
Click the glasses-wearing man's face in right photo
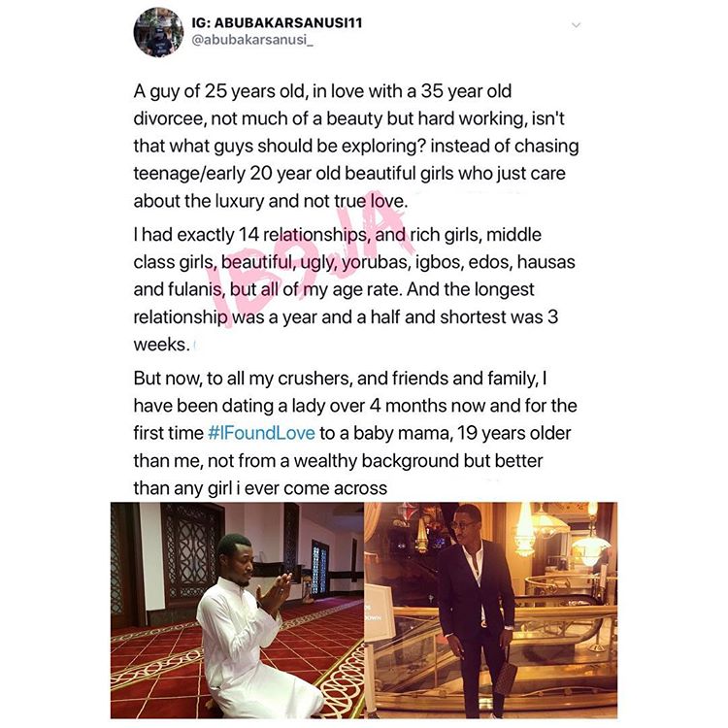[464, 523]
